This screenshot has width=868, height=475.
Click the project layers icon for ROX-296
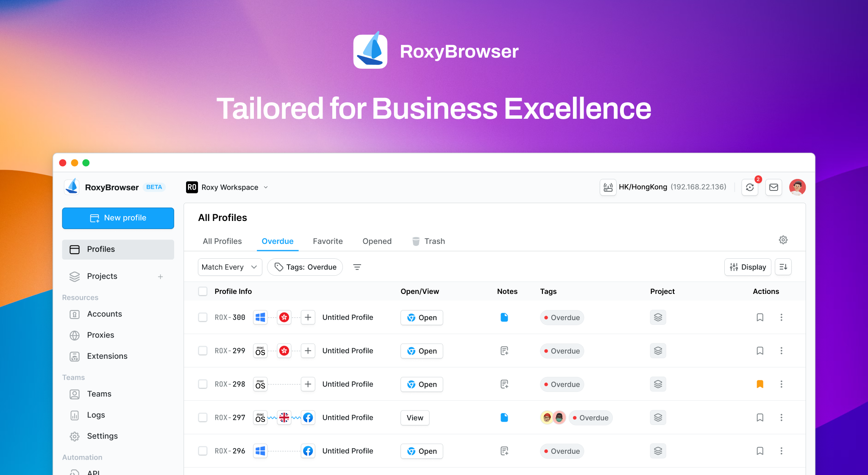pos(658,451)
